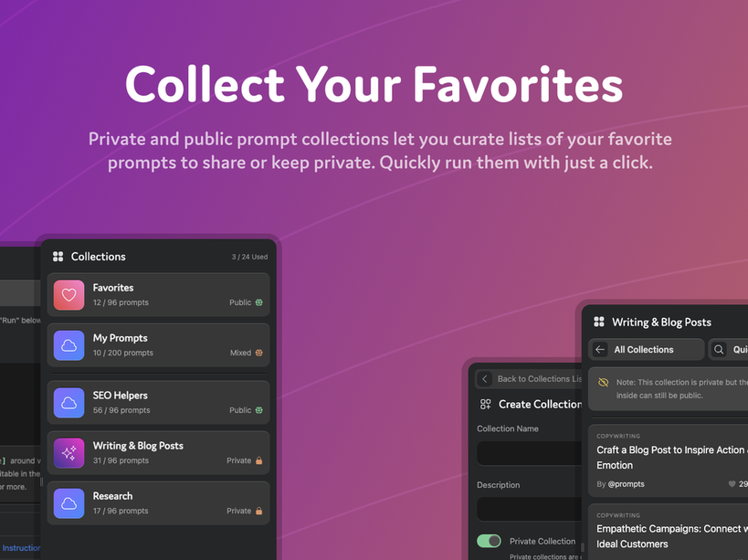748x560 pixels.
Task: Select the Writing & Blog Posts collection
Action: click(158, 453)
